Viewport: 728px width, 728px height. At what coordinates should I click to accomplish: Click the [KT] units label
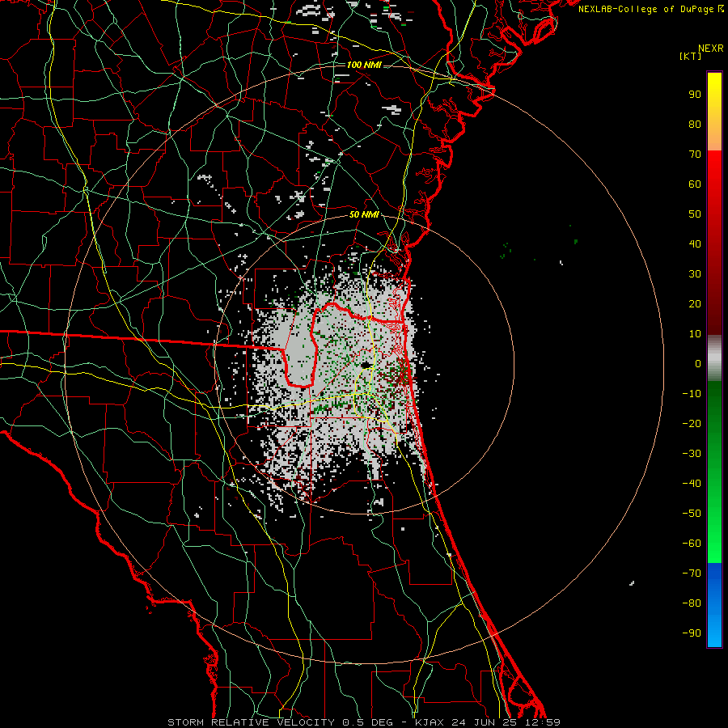[691, 56]
